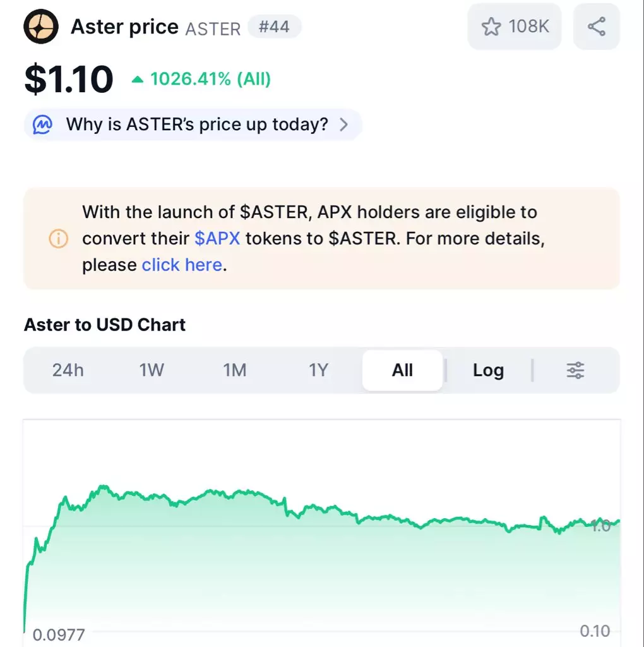Switch chart to the 1Y range
This screenshot has height=647, width=644.
tap(318, 370)
